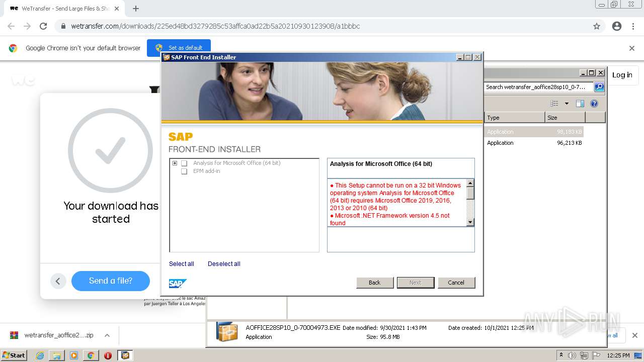Image resolution: width=644 pixels, height=362 pixels.
Task: Open view options dropdown arrow in Explorer
Action: click(567, 104)
